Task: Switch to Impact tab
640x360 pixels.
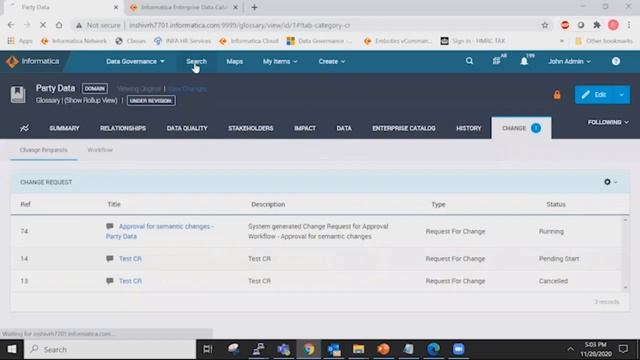Action: tap(305, 128)
